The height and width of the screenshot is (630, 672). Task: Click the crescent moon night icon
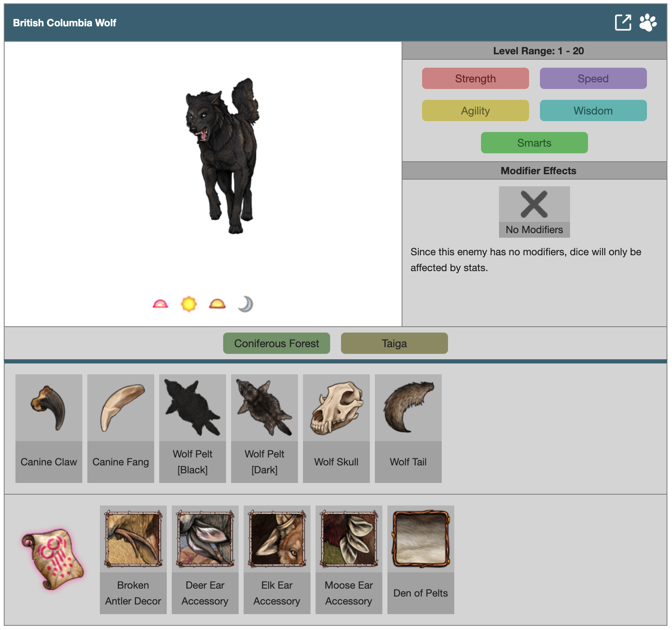click(246, 304)
